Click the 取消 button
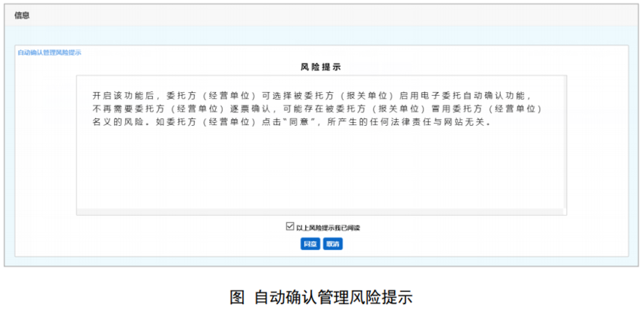 [333, 244]
